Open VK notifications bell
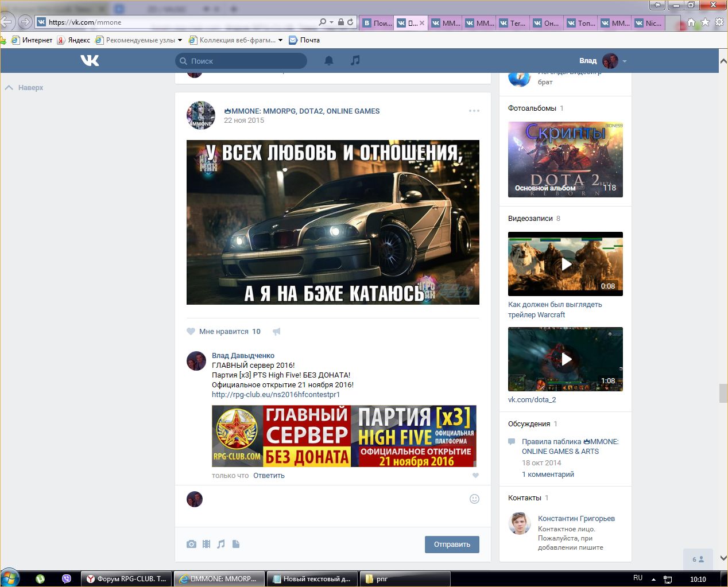Image resolution: width=728 pixels, height=587 pixels. point(329,60)
